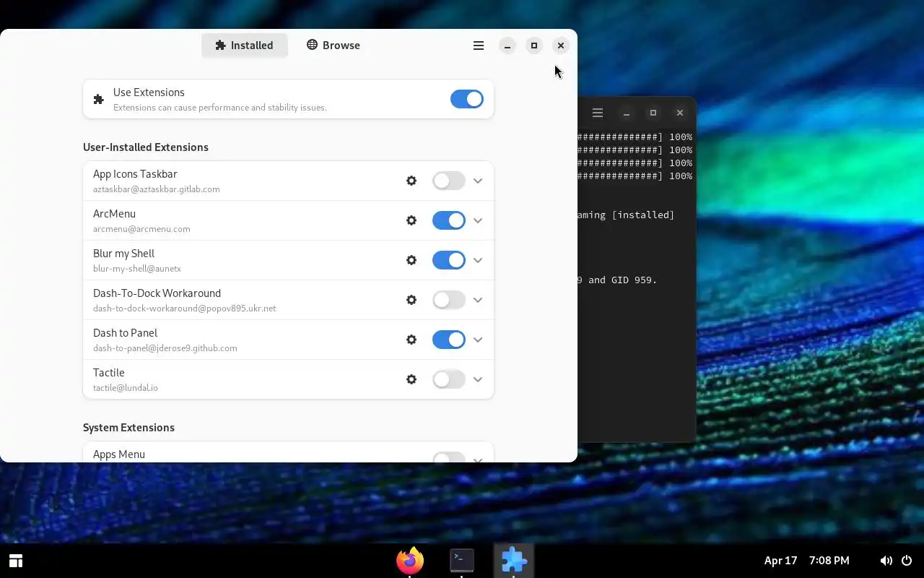The width and height of the screenshot is (924, 578).
Task: Expand Tactile details chevron
Action: [478, 379]
